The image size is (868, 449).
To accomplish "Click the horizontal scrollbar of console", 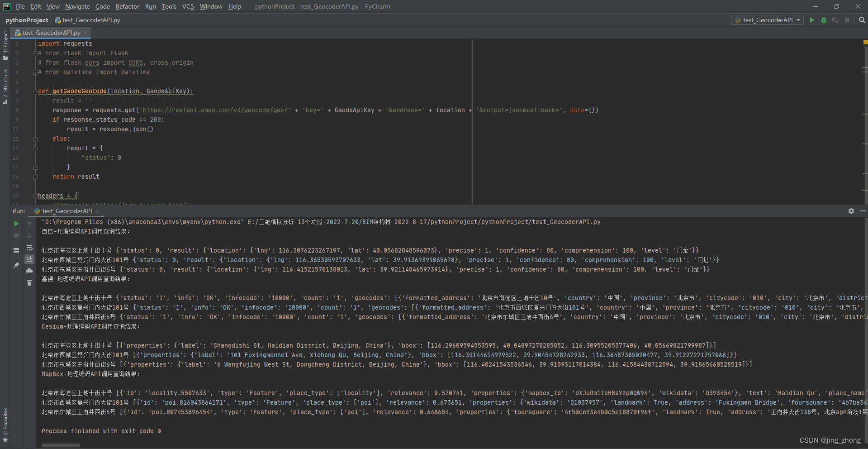I will click(61, 445).
